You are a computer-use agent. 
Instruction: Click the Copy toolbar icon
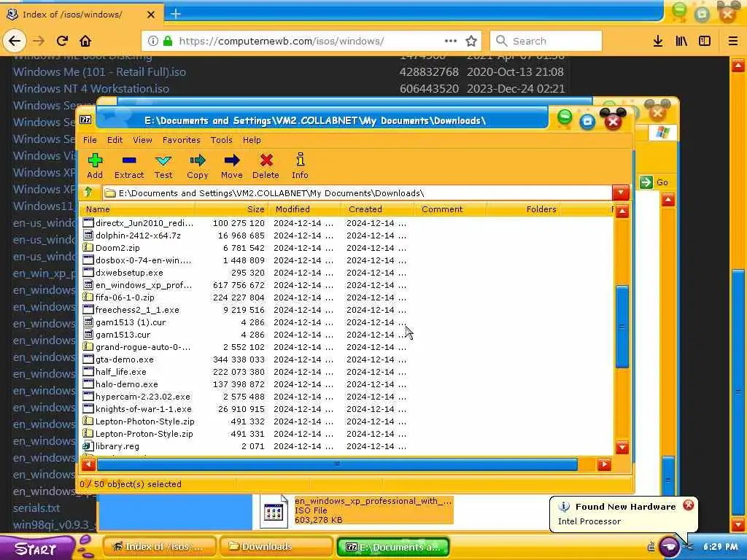197,166
